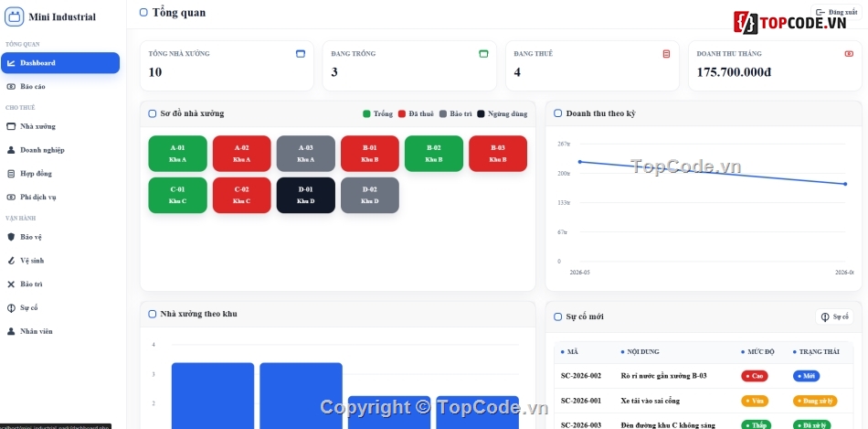Click the Mới status badge
This screenshot has width=868, height=429.
click(x=806, y=376)
